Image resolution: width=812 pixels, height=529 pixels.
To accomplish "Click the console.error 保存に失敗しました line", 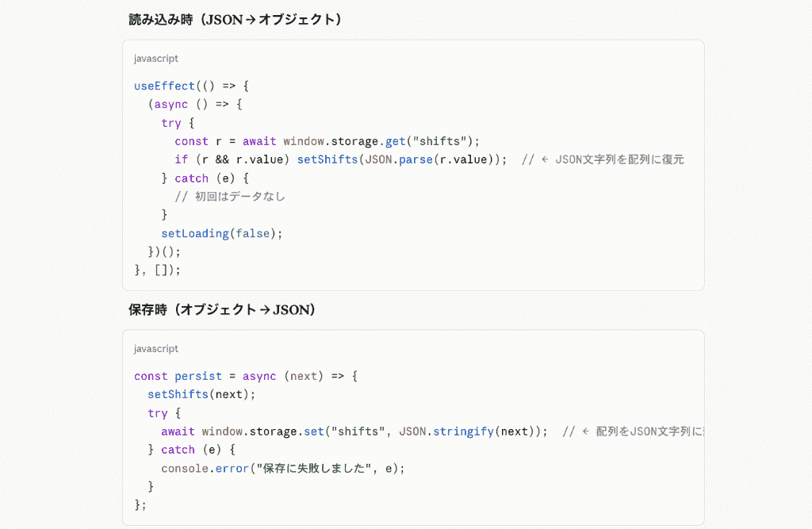I will pos(283,469).
